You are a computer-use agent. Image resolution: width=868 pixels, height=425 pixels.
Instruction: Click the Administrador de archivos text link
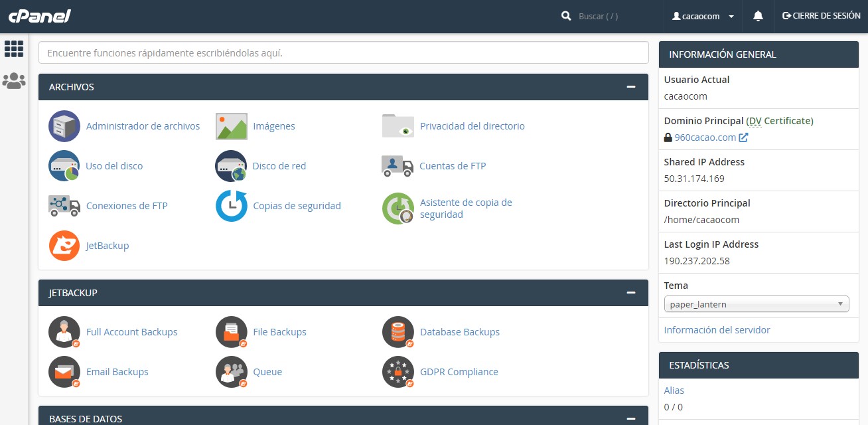[143, 126]
